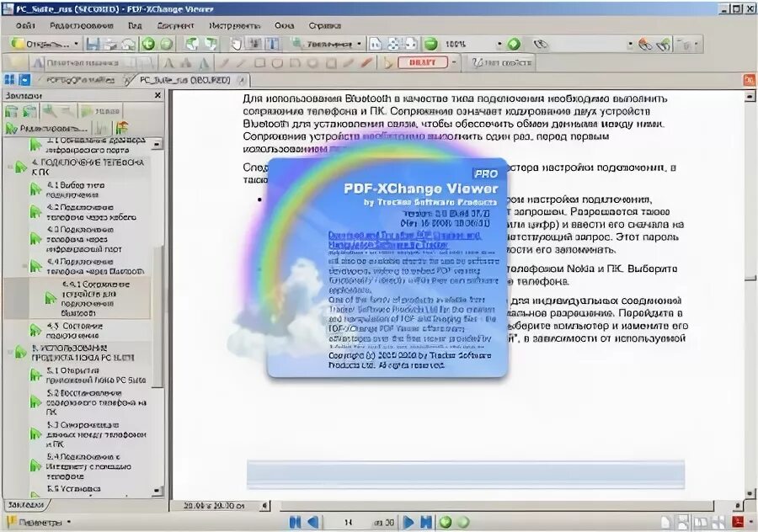Open the Редактирование menu
The image size is (758, 532).
coord(82,25)
